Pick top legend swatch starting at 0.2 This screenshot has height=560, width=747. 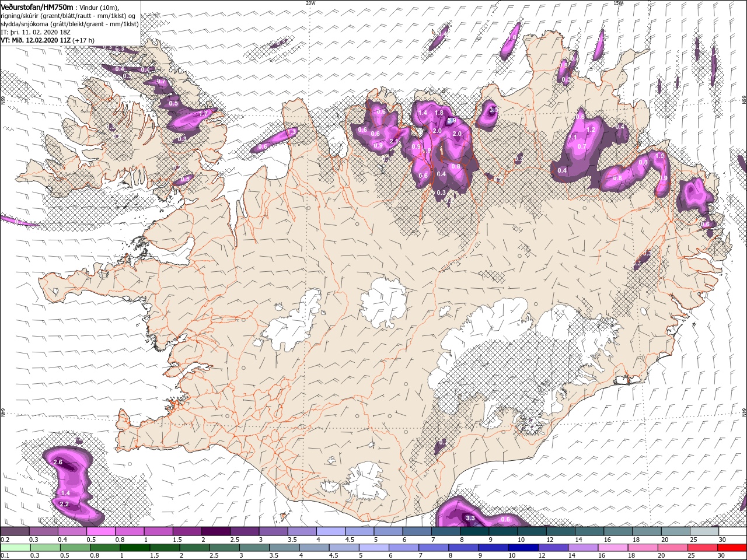pos(15,531)
